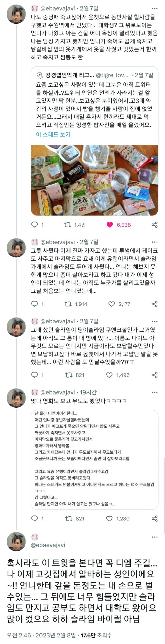Retweet the tweet showing 1.4만 retweets
Screen dimensions: 165x644
click(x=67, y=225)
